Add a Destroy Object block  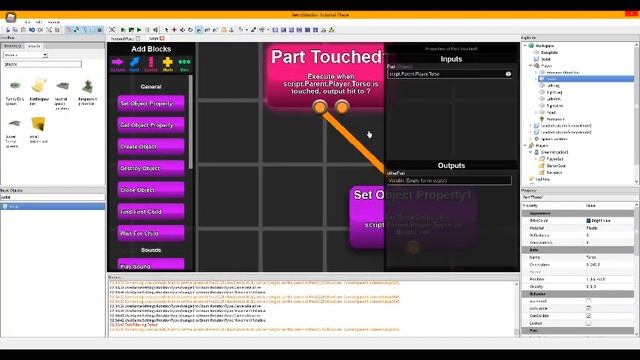[x=151, y=169]
